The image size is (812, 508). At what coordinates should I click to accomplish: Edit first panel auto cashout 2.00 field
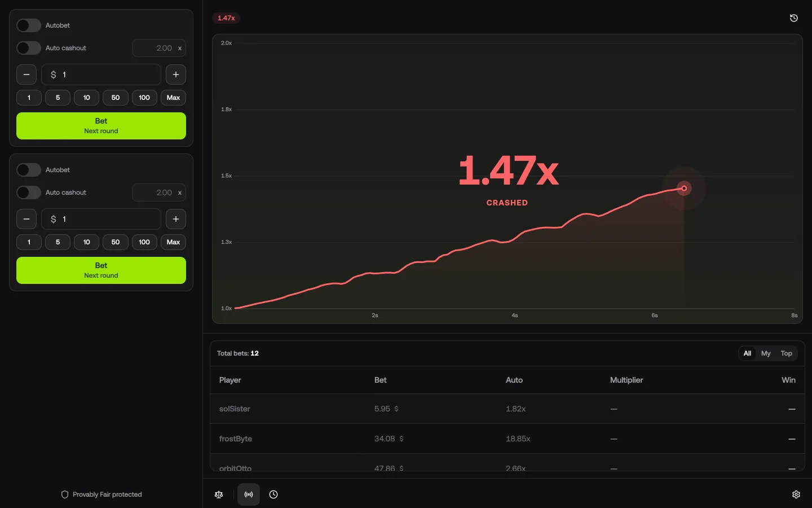[159, 48]
